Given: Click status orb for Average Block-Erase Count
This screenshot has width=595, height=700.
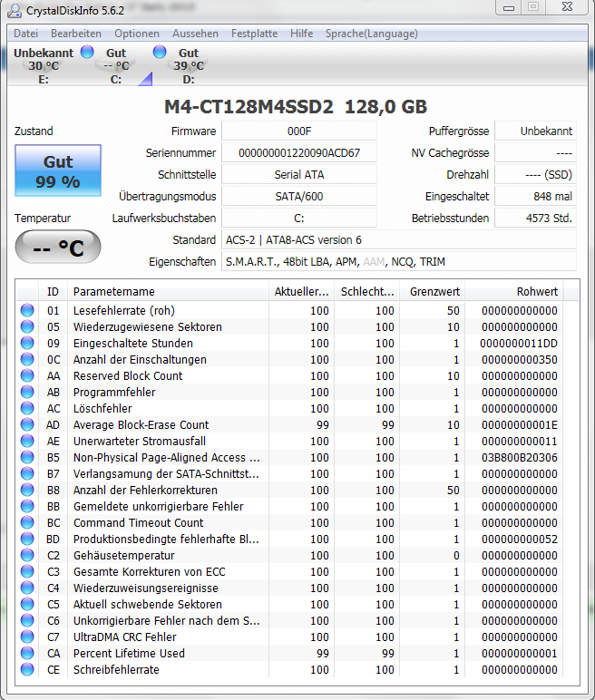Looking at the screenshot, I should (x=27, y=424).
